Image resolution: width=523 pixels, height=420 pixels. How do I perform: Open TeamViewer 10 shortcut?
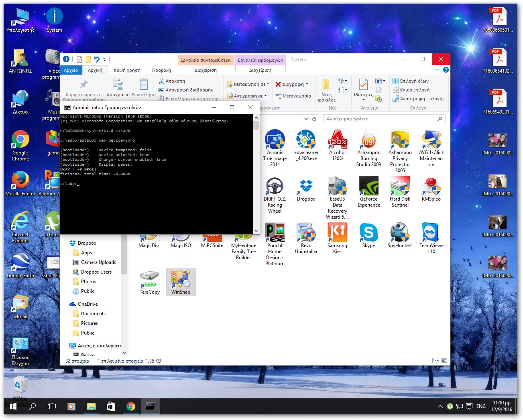431,233
